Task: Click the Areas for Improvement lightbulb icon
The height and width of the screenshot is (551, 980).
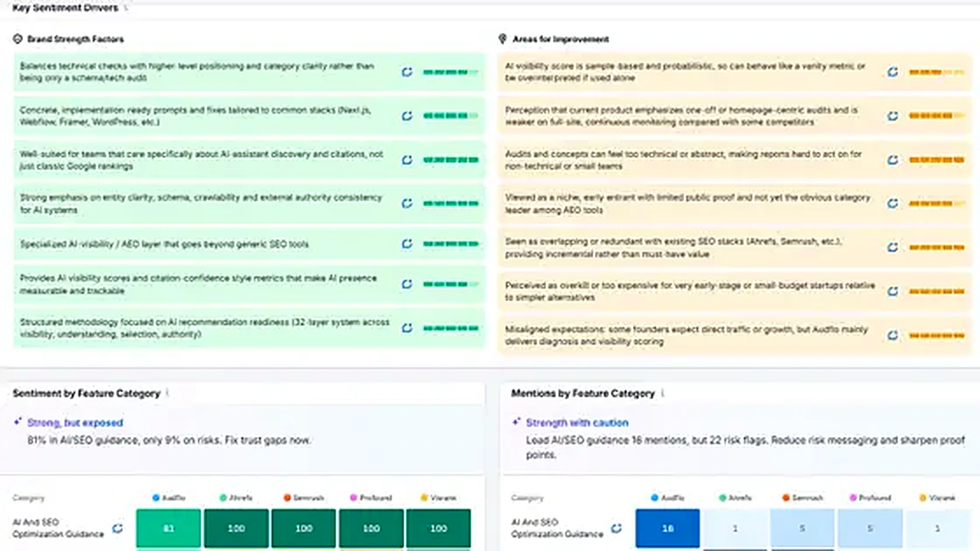Action: pyautogui.click(x=502, y=39)
